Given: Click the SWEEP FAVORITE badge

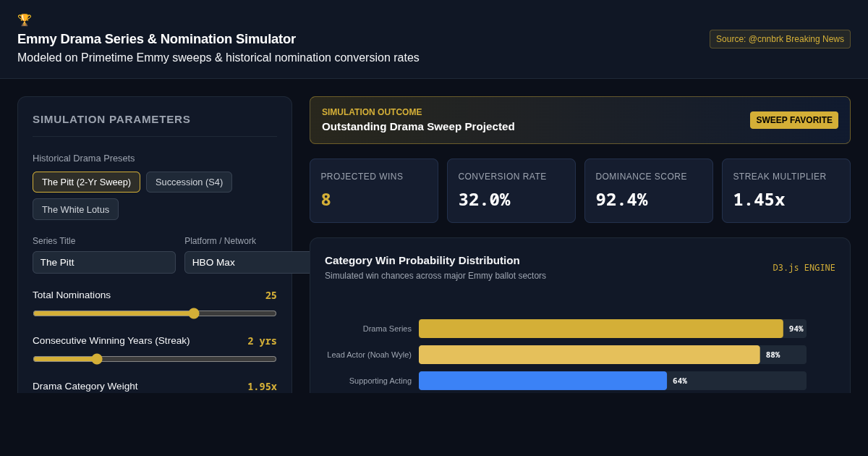Looking at the screenshot, I should coord(794,120).
